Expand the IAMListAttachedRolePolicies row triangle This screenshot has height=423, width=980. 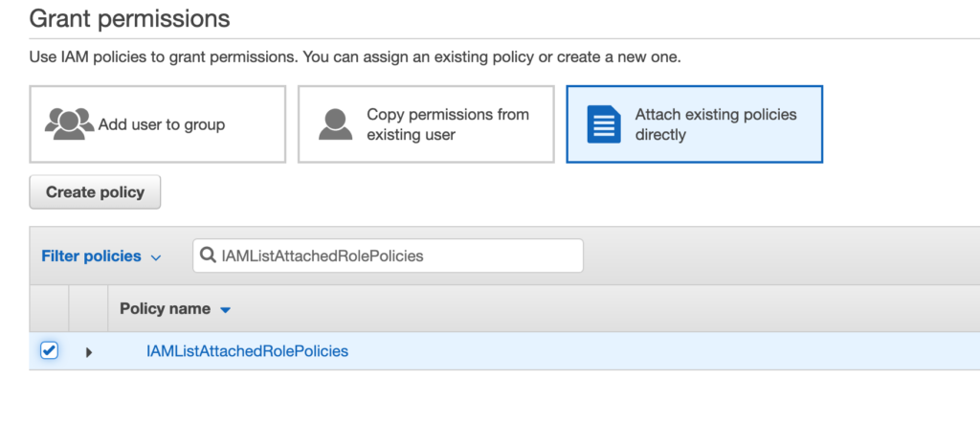tap(89, 352)
